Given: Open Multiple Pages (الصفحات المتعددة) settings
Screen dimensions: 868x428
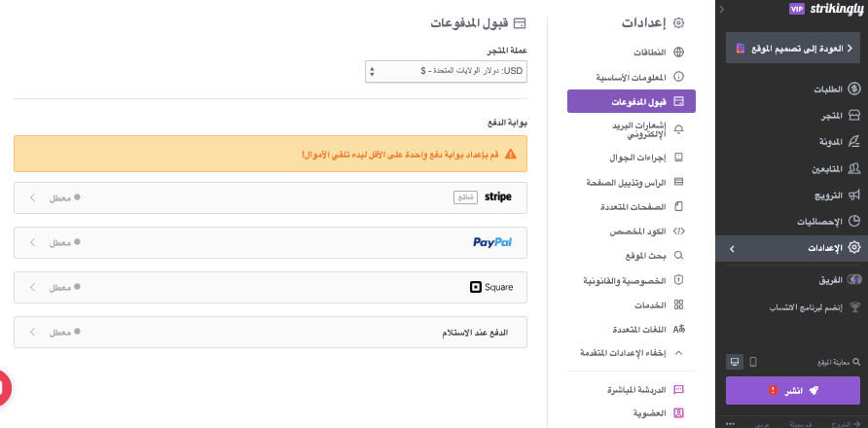Looking at the screenshot, I should pyautogui.click(x=632, y=206).
